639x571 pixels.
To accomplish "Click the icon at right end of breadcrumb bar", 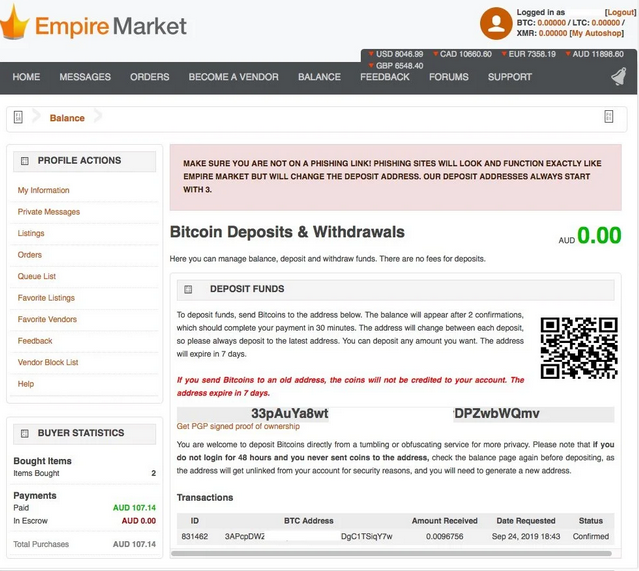I will point(608,117).
